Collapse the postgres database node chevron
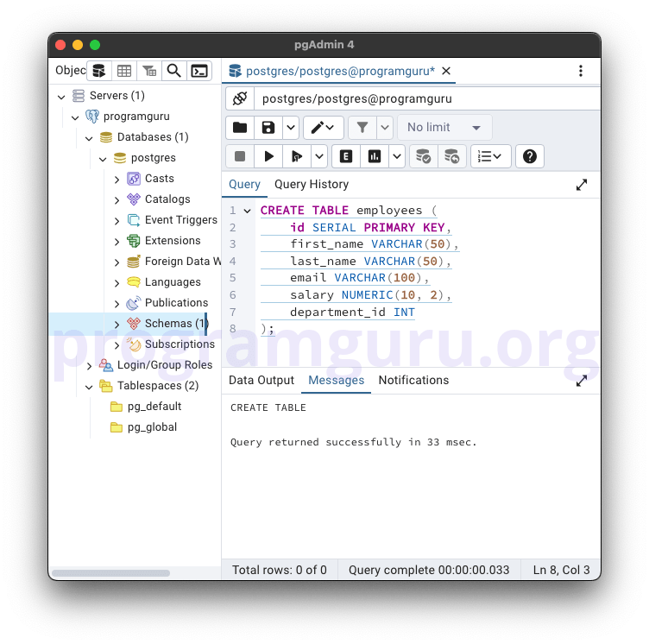Viewport: 649px width, 644px height. coord(103,160)
